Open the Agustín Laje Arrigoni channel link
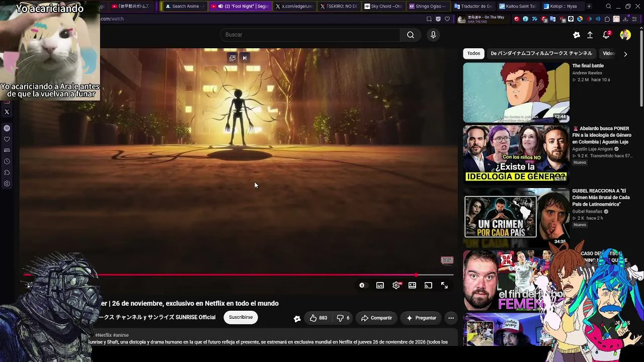 pos(592,149)
